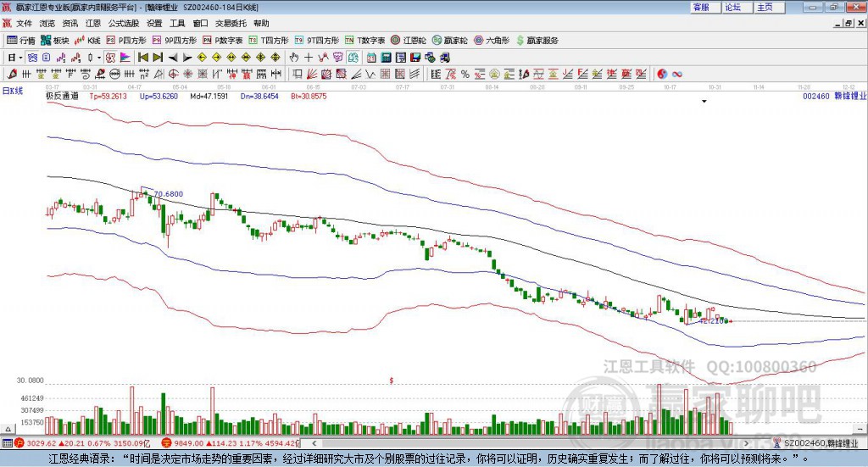Expand the 日 period dropdown arrow

(x=21, y=57)
